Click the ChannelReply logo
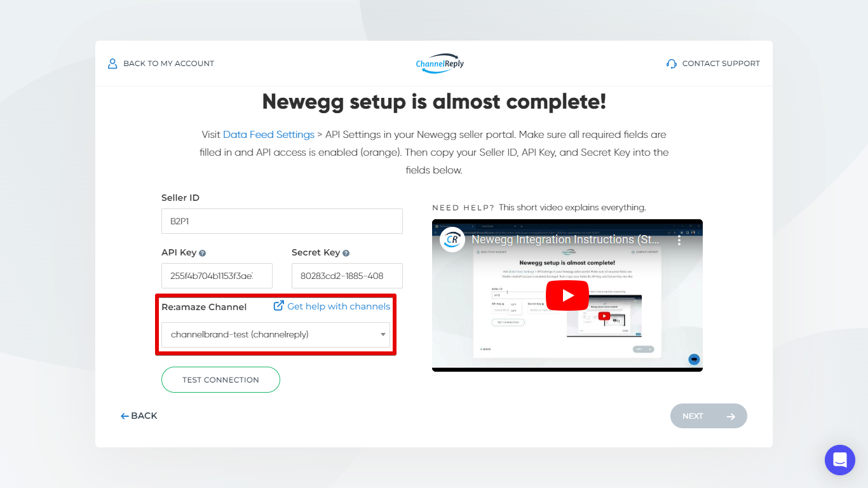 point(440,64)
